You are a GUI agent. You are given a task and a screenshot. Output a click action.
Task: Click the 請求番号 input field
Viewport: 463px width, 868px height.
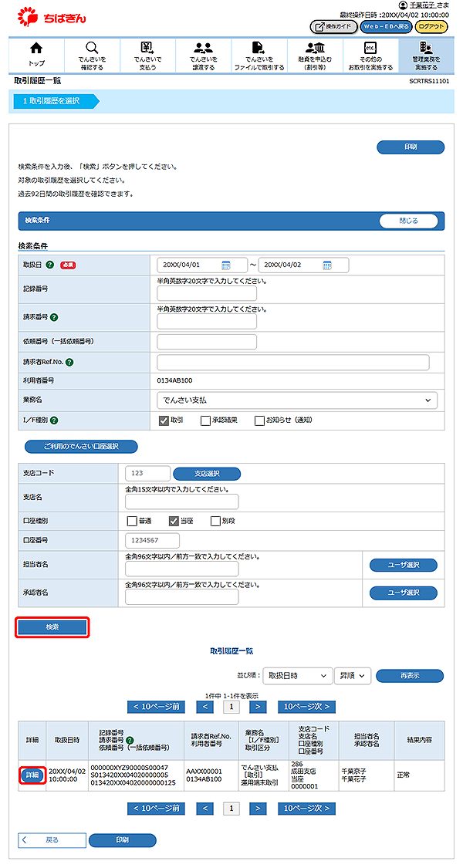point(207,322)
